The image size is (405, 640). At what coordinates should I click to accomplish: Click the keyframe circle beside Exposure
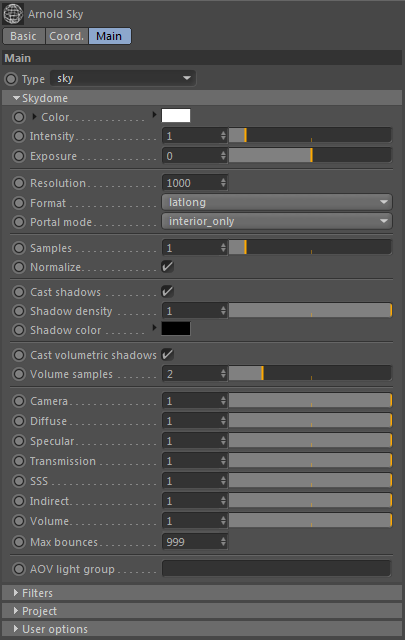(x=19, y=156)
